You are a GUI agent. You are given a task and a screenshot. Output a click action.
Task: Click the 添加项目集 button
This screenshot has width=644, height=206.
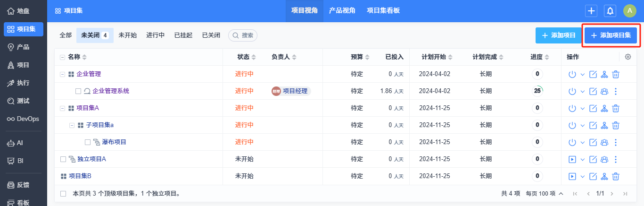pos(611,35)
